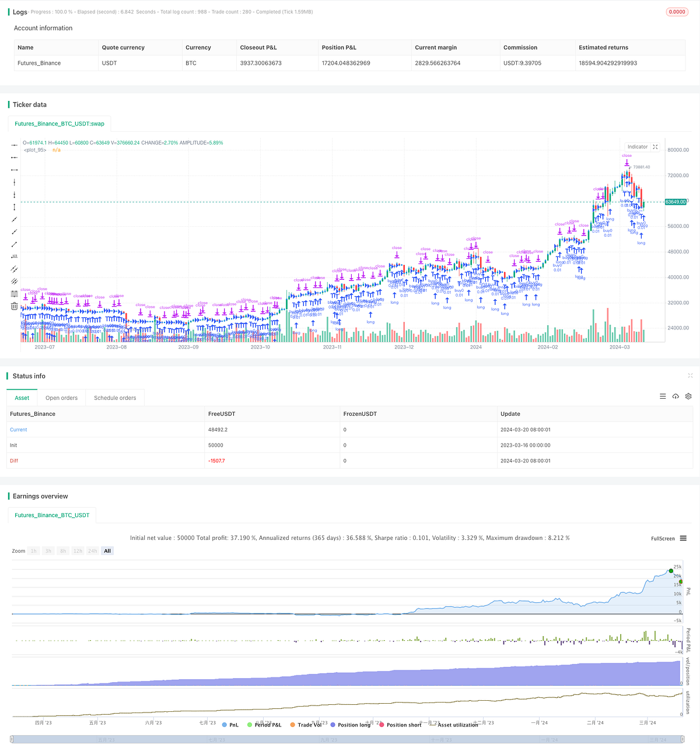Screen dimensions: 700x755
Task: Open the list menu icon in Status info
Action: pos(663,396)
